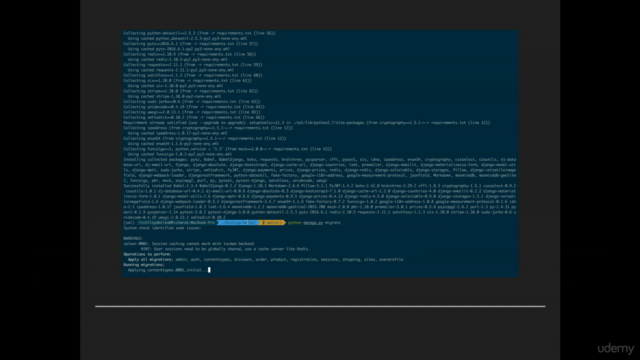Click the 'Apply all migrations:' label
The image size is (640, 360).
[x=150, y=260]
